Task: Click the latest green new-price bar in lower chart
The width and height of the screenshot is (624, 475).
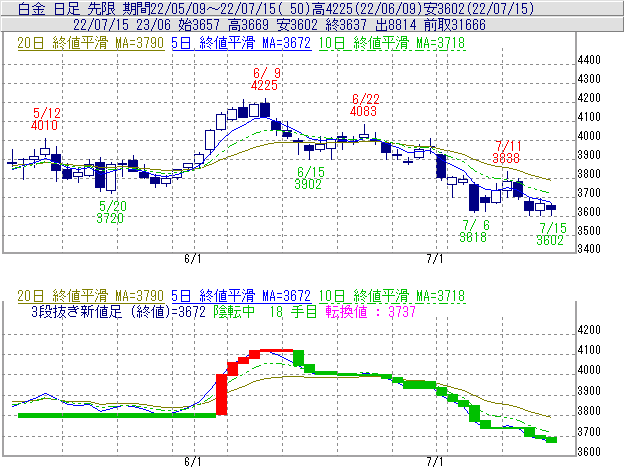Action: coord(552,440)
